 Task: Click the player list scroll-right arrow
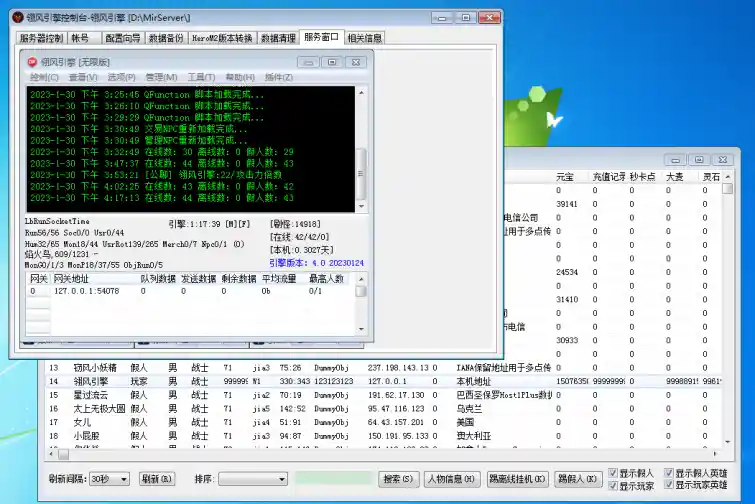click(x=716, y=454)
